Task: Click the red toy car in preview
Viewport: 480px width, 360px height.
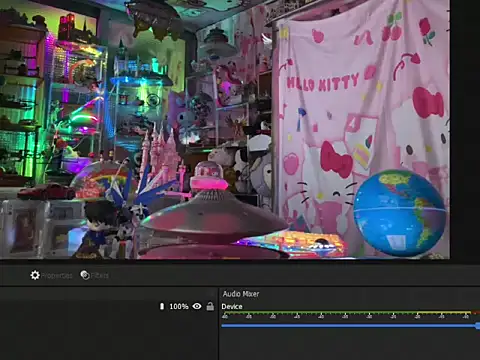Action: coord(46,191)
